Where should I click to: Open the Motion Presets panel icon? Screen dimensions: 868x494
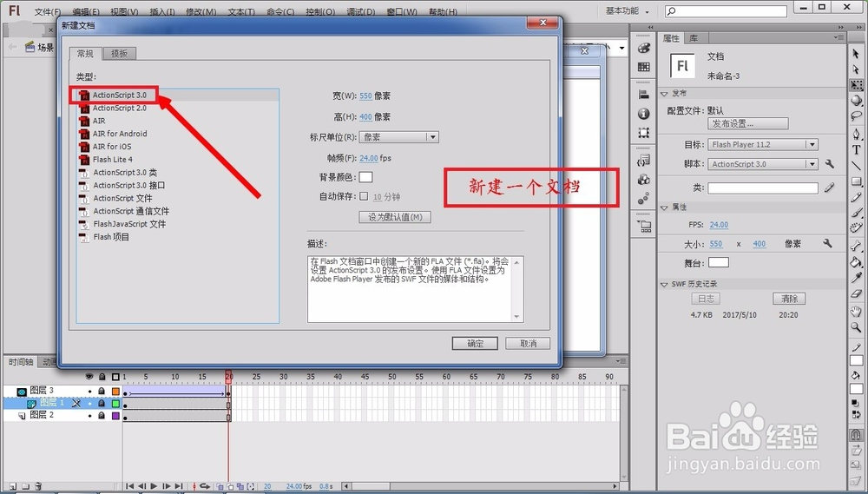click(643, 199)
